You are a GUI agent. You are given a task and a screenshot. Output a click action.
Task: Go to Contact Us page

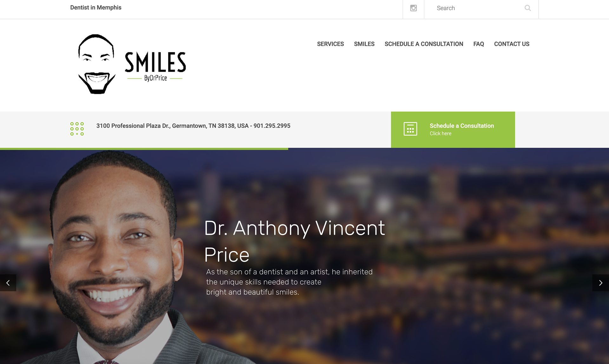(x=512, y=44)
